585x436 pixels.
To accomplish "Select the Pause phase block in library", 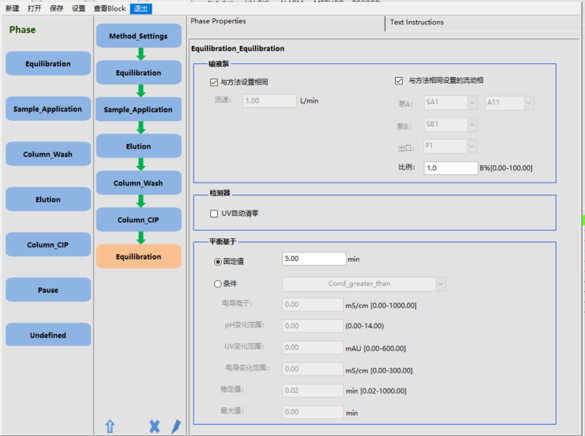I will coord(48,290).
